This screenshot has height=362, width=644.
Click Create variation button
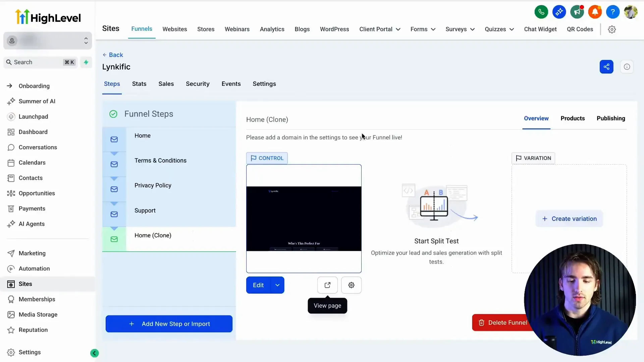coord(569,219)
